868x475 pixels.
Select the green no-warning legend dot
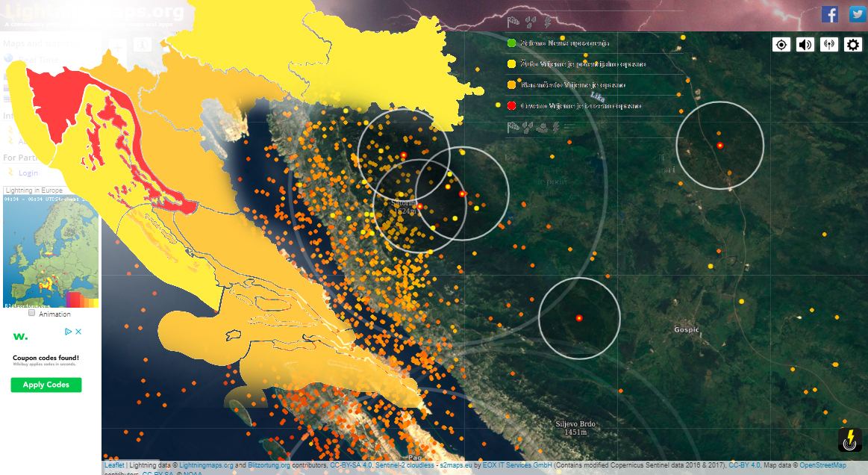[x=511, y=43]
